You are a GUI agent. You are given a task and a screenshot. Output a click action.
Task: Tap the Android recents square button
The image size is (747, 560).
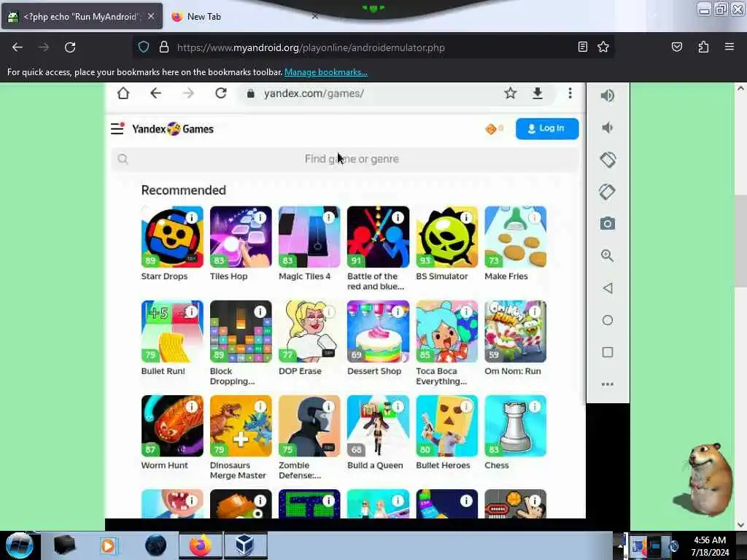point(608,352)
